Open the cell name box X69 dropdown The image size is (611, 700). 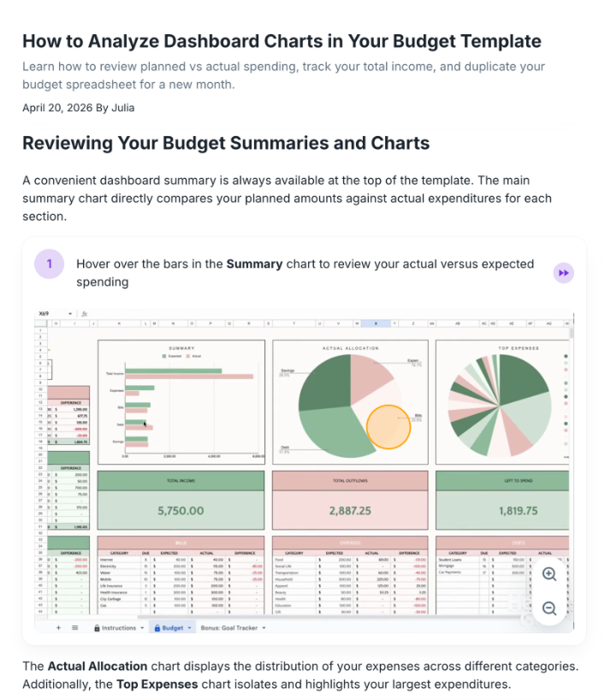70,314
